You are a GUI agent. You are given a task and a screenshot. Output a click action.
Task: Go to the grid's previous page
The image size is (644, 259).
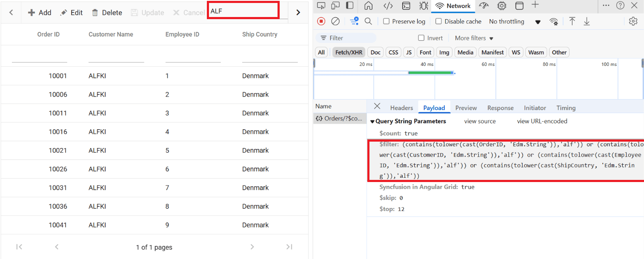click(57, 247)
